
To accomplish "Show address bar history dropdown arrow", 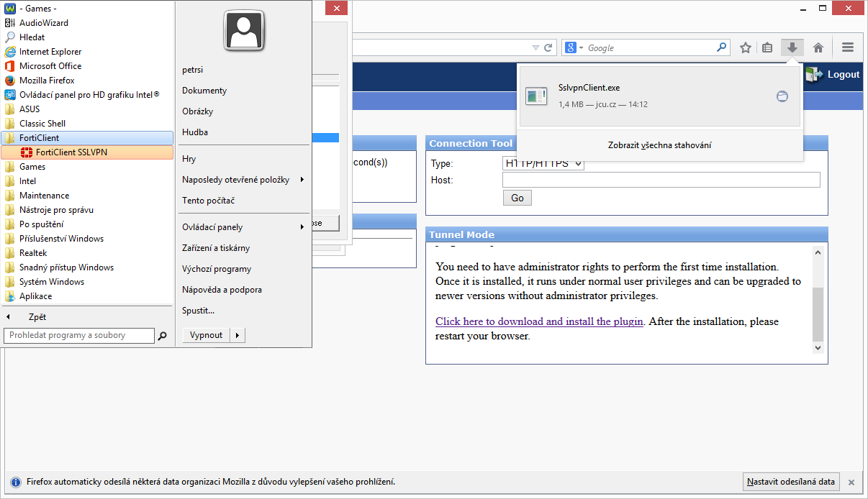I will point(535,48).
